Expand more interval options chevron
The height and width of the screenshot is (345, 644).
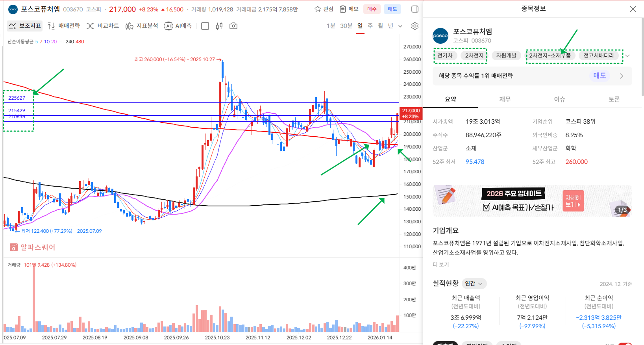[400, 26]
